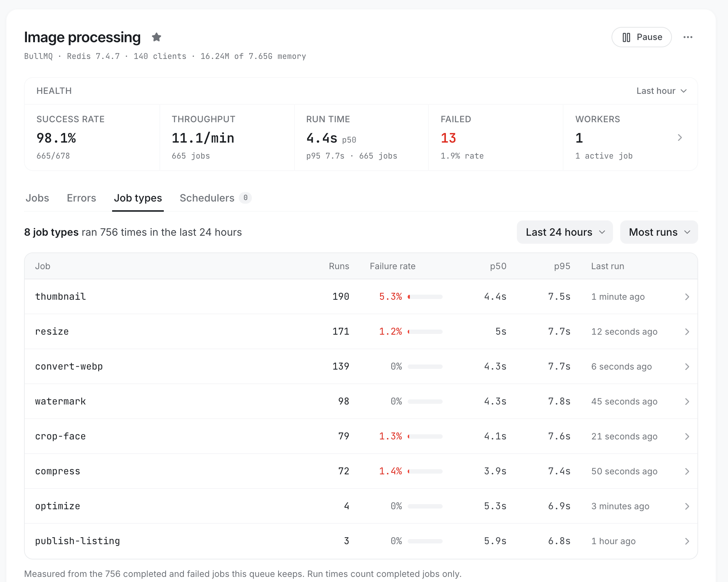This screenshot has height=582, width=728.
Task: Open convert-webp job row chevron
Action: 687,367
